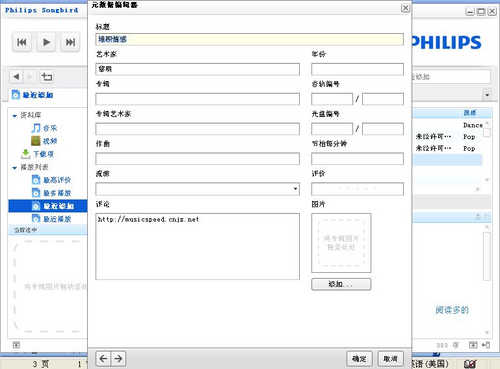Click the 当前选中 currently selected header
Image resolution: width=500 pixels, height=369 pixels.
click(26, 230)
